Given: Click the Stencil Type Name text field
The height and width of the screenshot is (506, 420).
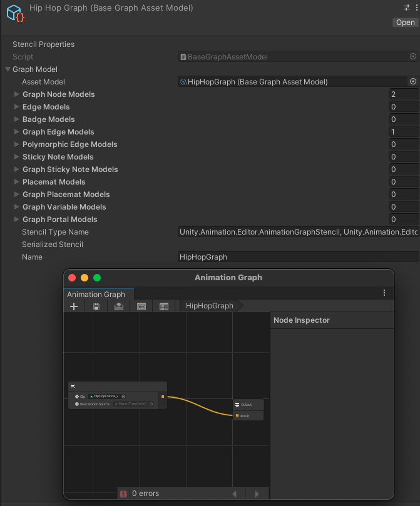Looking at the screenshot, I should (x=298, y=231).
